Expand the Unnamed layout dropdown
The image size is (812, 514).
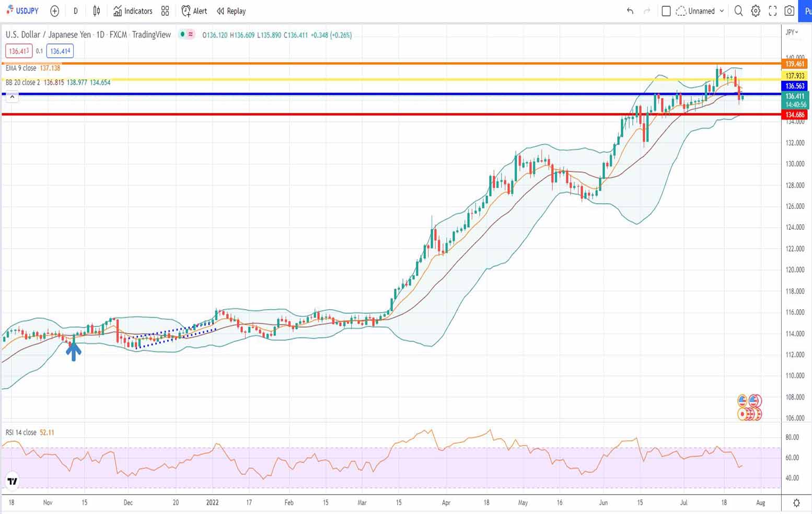click(x=722, y=11)
